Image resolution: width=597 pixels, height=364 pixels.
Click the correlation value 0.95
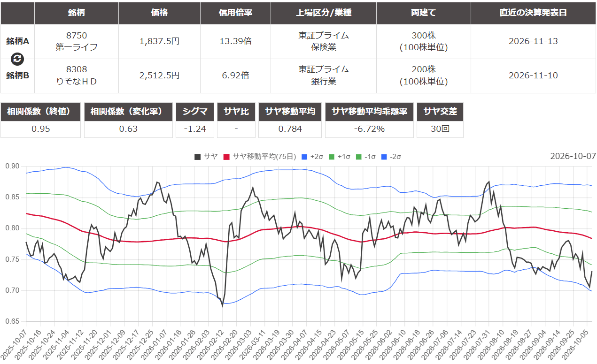pyautogui.click(x=40, y=129)
